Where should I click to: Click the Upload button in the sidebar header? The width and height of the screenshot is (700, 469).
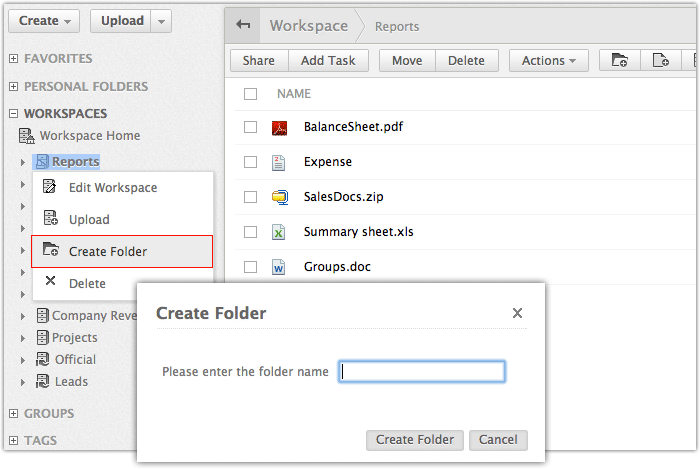tap(121, 21)
